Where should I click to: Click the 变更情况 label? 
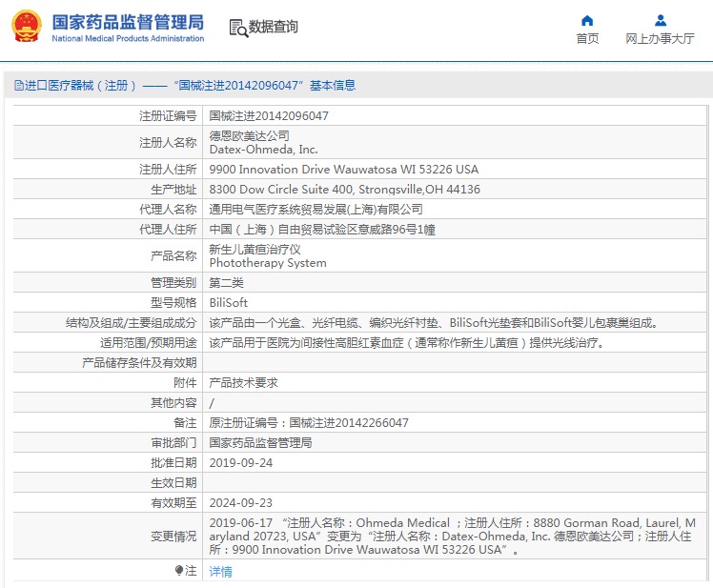pos(173,537)
